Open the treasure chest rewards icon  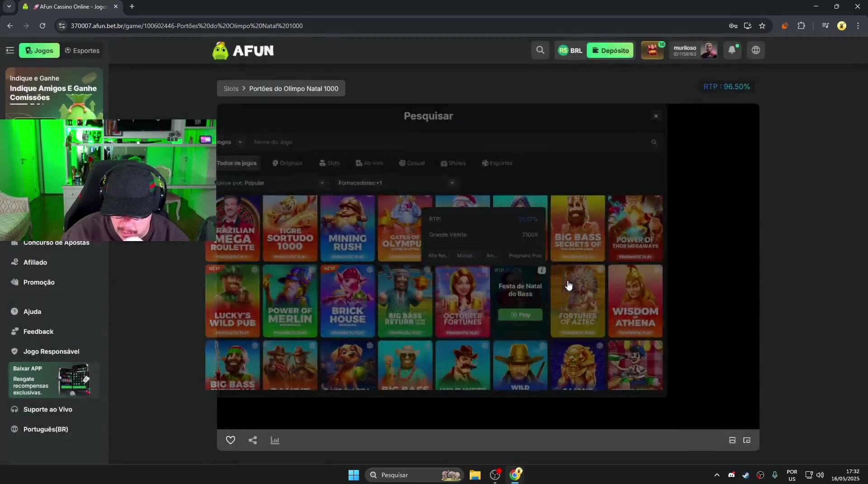click(652, 50)
